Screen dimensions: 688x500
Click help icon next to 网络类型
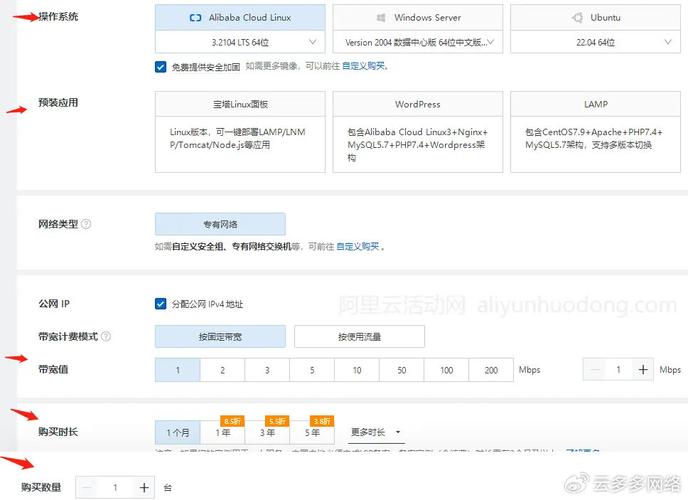tap(86, 224)
